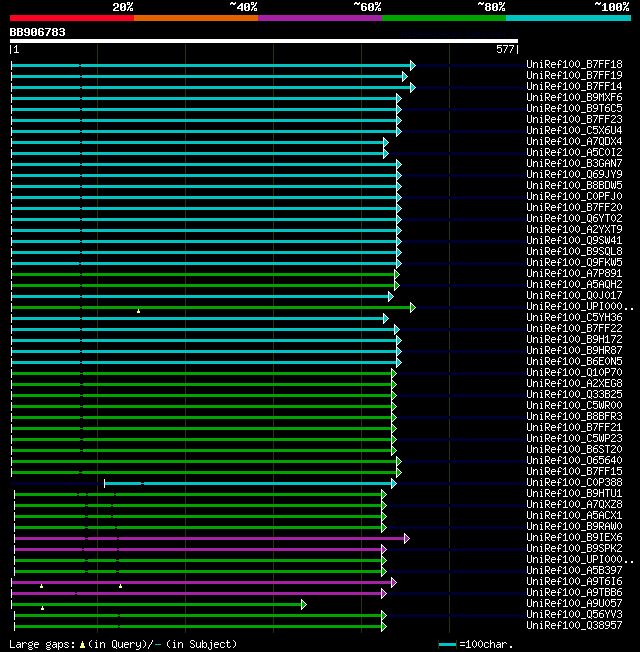Image resolution: width=640 pixels, height=652 pixels.
Task: Click the green ~80% identity legend segment
Action: pyautogui.click(x=444, y=18)
